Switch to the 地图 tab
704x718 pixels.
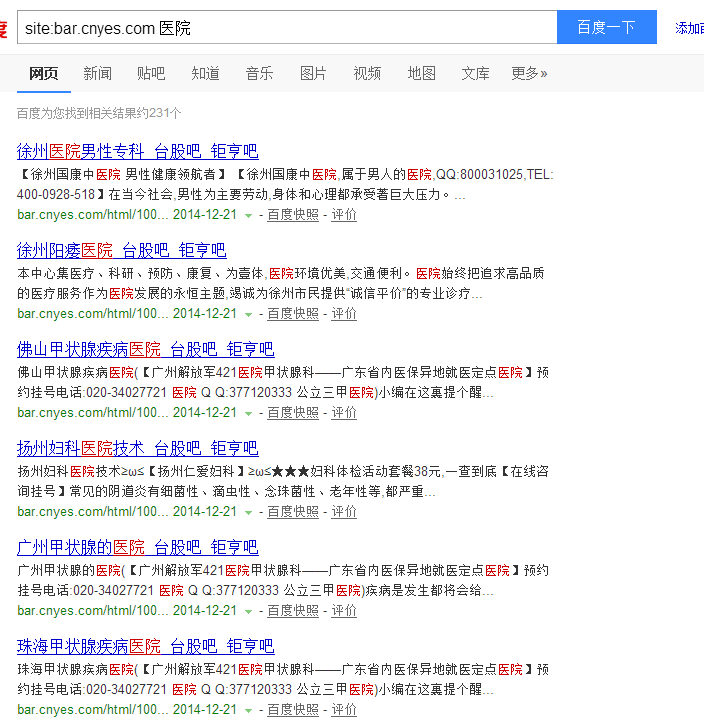pos(421,73)
